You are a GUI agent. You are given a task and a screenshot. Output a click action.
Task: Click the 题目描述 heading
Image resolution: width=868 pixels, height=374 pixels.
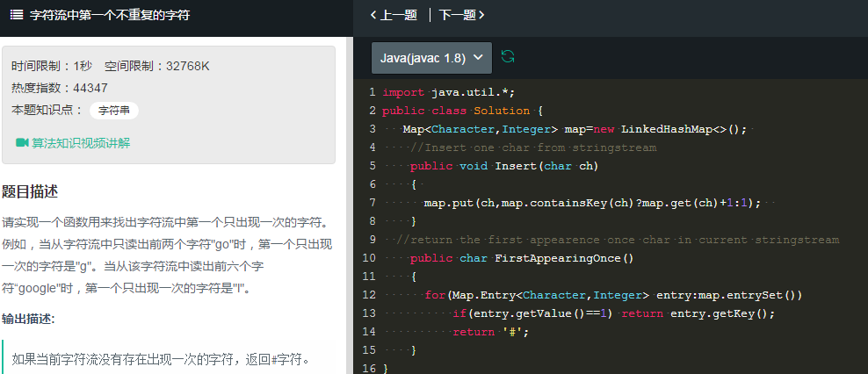click(x=30, y=192)
